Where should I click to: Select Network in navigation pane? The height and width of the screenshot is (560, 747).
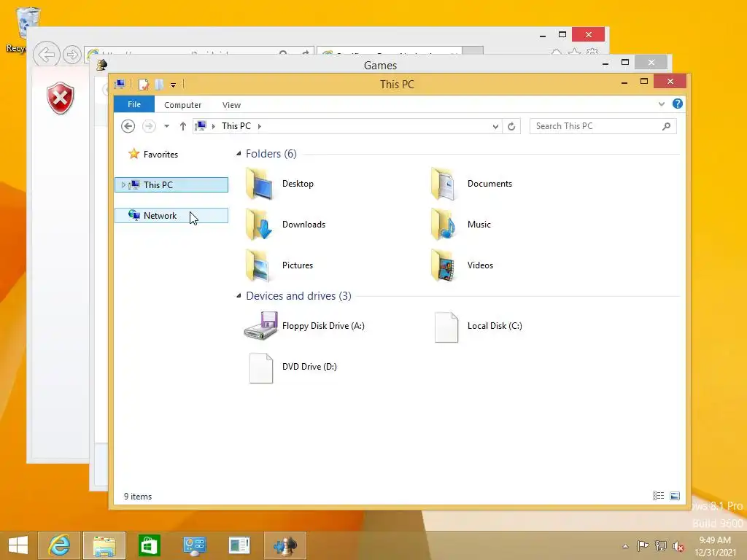[x=171, y=216]
